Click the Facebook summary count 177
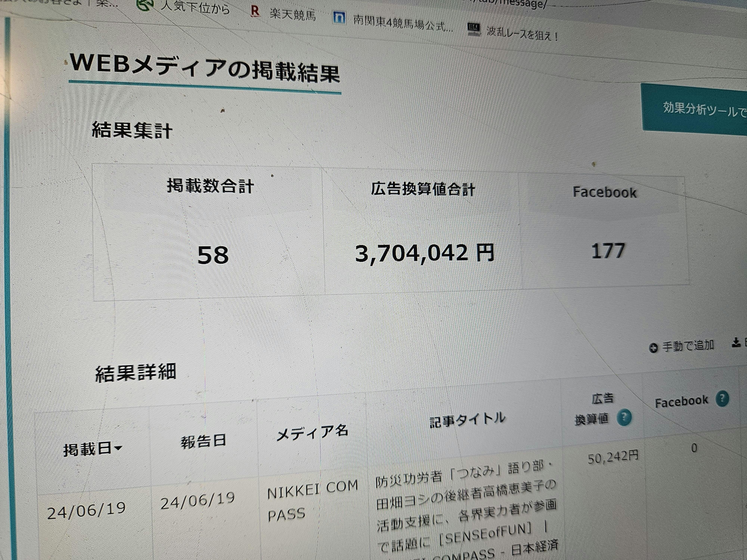Screen dimensions: 747x560 tap(607, 251)
